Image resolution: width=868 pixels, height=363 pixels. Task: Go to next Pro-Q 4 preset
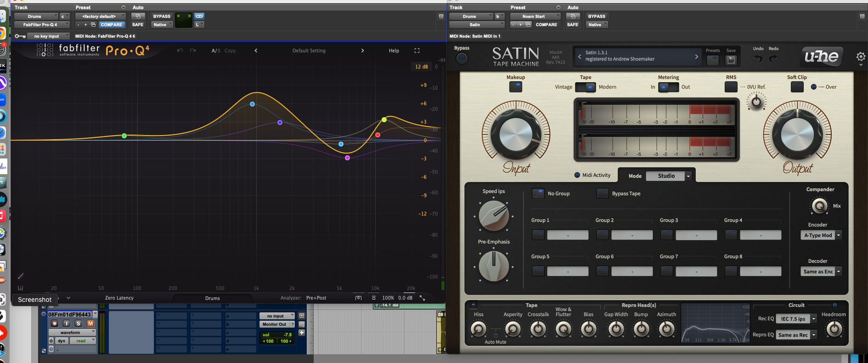(x=362, y=51)
